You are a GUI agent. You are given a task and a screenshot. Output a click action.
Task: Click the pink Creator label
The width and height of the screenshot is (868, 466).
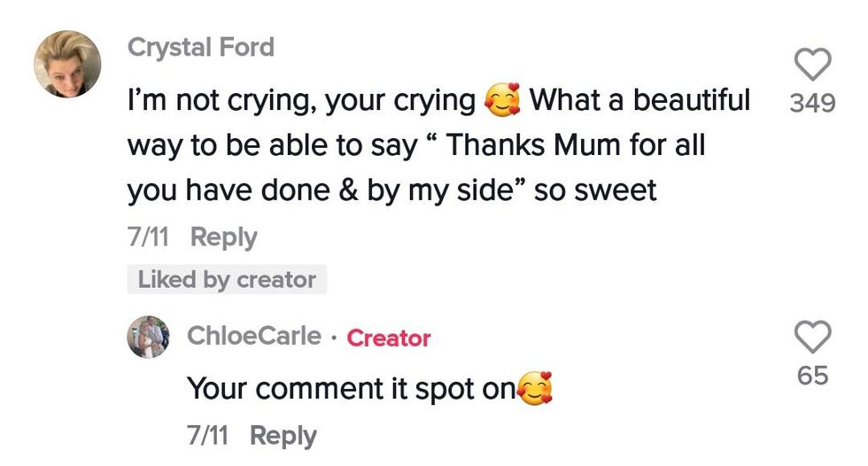tap(389, 338)
